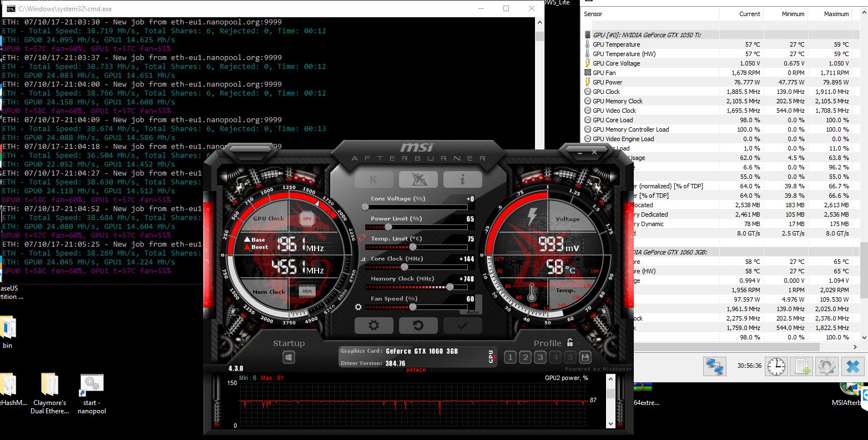Click the Current column header in HWiNFO
Viewport: 868px width, 440px height.
741,14
